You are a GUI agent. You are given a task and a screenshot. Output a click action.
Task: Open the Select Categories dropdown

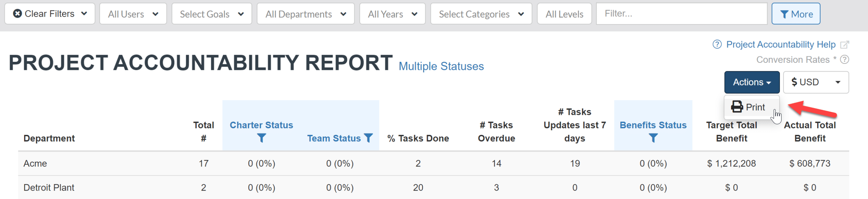[x=481, y=14]
